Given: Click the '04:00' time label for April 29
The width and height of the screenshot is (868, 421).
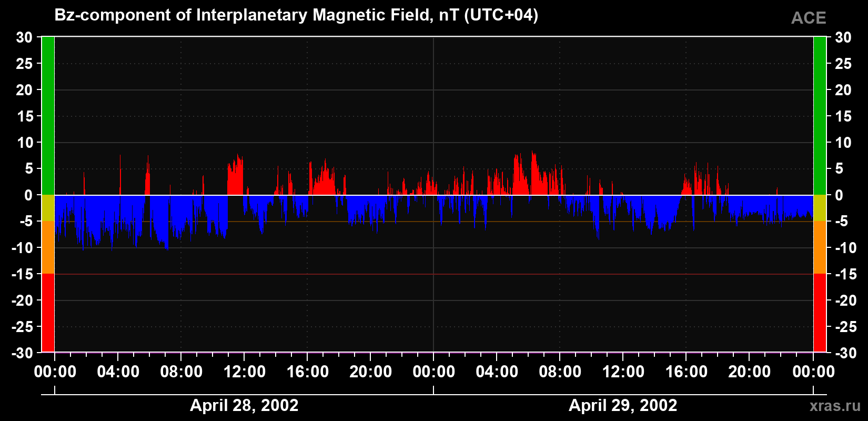Looking at the screenshot, I should [x=497, y=372].
